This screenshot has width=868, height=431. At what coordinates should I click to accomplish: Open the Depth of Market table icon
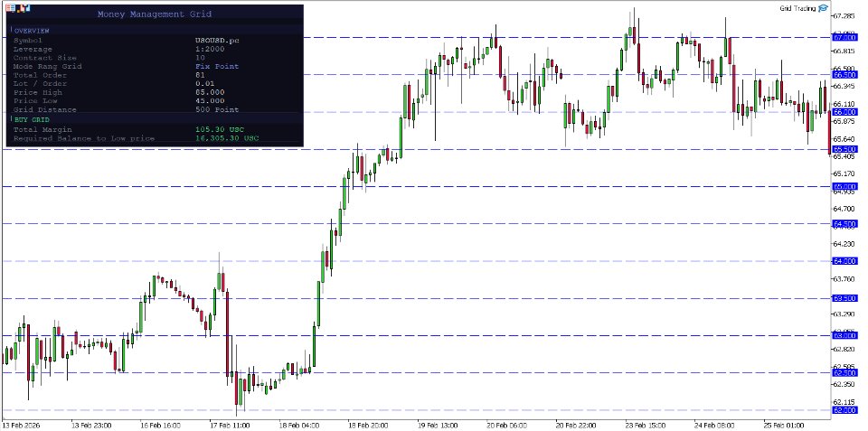(11, 8)
